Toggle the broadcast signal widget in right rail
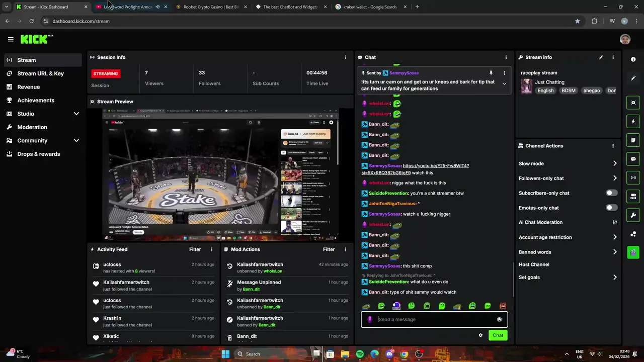This screenshot has height=362, width=644. (x=633, y=177)
